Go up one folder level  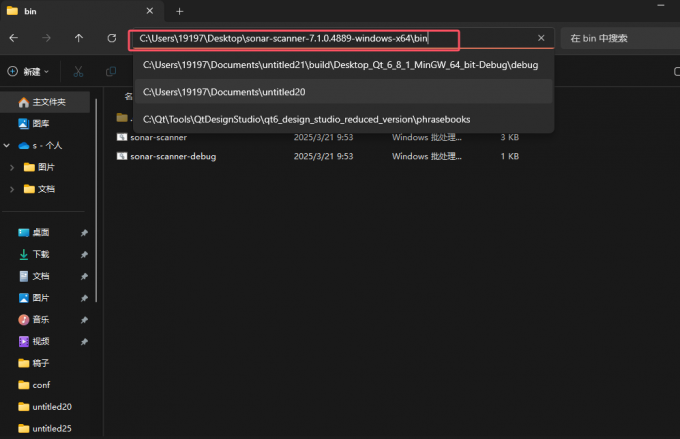coord(78,38)
